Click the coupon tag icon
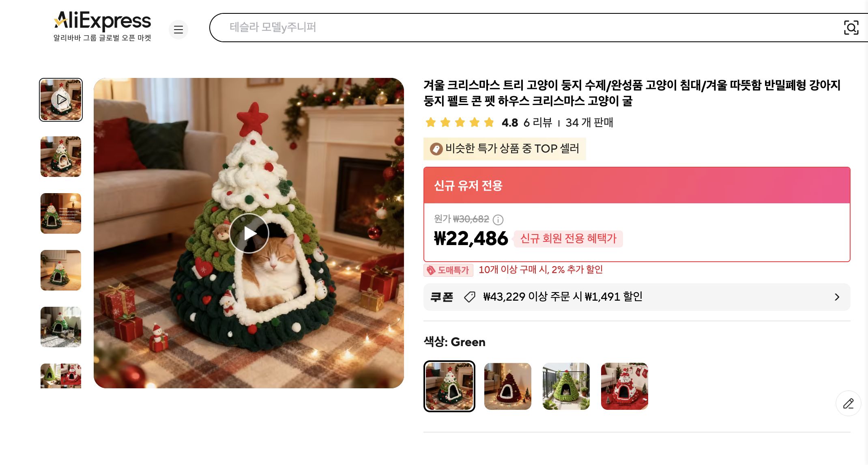Image resolution: width=868 pixels, height=465 pixels. 470,297
